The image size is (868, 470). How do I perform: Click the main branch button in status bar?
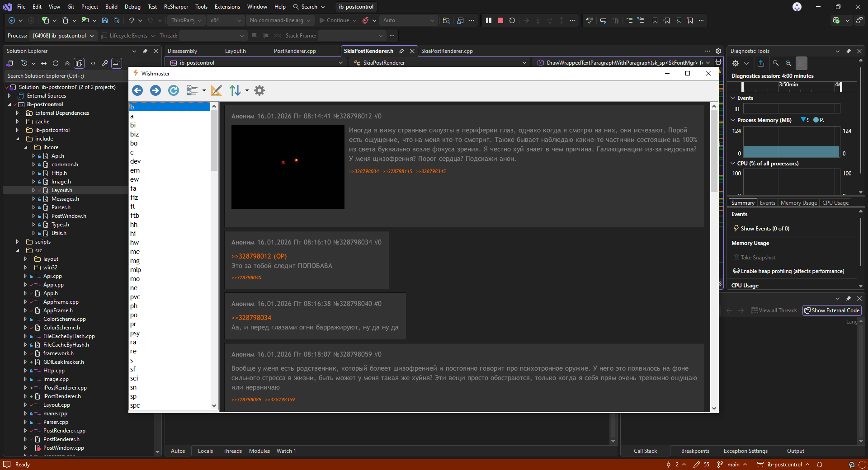[x=732, y=465]
